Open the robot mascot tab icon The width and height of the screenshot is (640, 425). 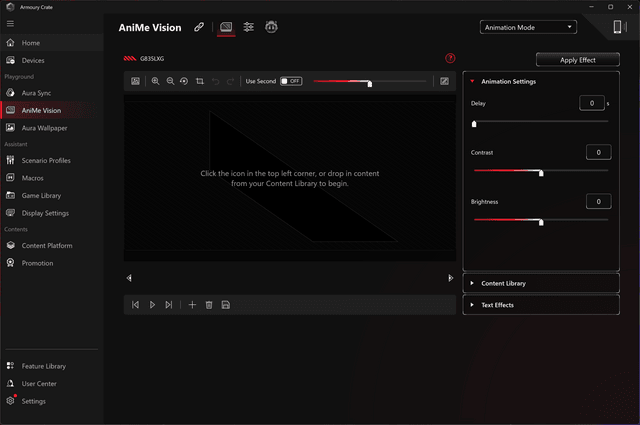pos(271,27)
